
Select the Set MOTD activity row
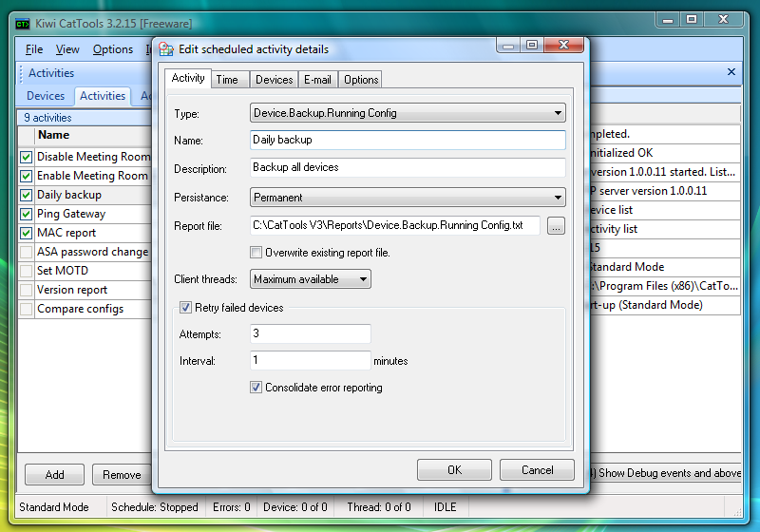tap(85, 271)
